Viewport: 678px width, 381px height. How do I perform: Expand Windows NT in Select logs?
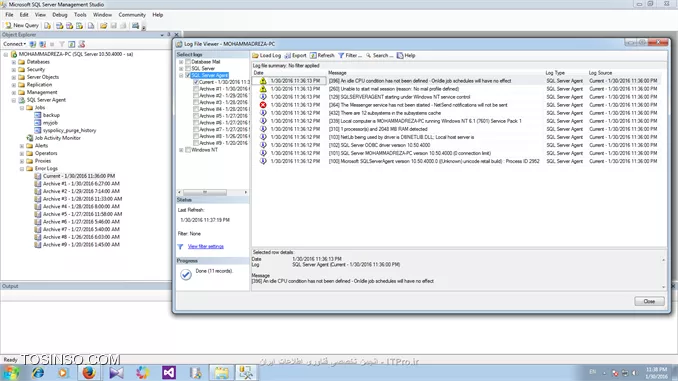tap(181, 150)
